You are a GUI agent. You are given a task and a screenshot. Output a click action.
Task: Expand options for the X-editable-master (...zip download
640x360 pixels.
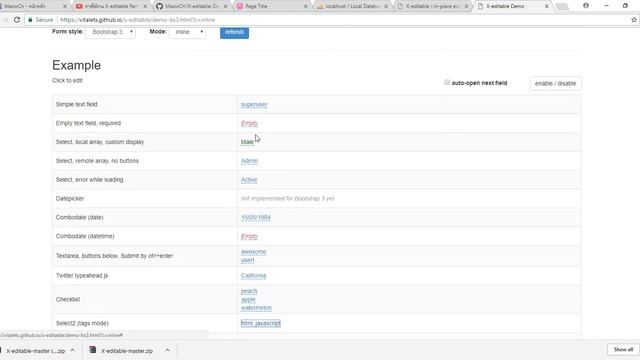coord(72,350)
